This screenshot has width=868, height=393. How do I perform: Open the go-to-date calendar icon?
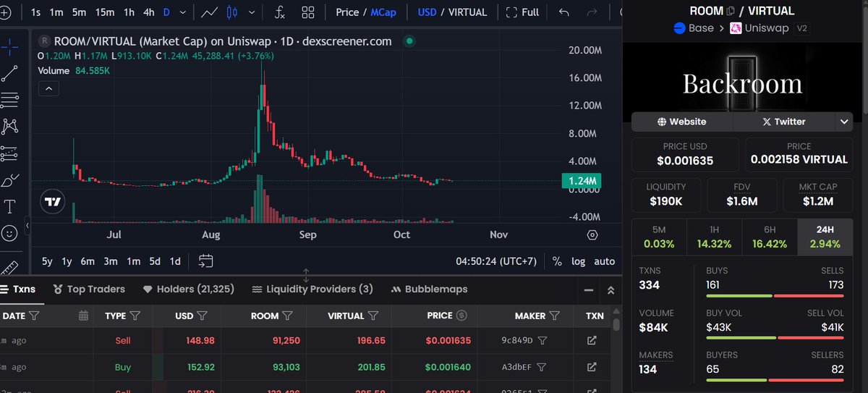[205, 261]
